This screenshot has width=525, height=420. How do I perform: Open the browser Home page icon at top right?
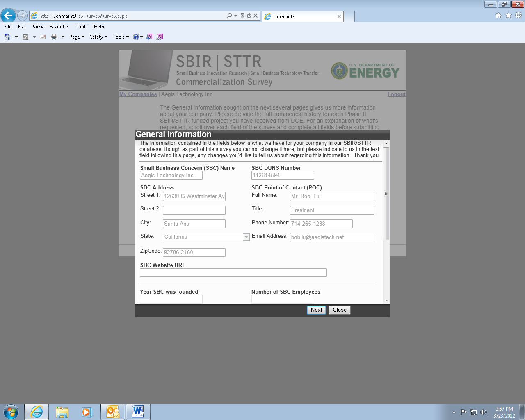pyautogui.click(x=498, y=16)
